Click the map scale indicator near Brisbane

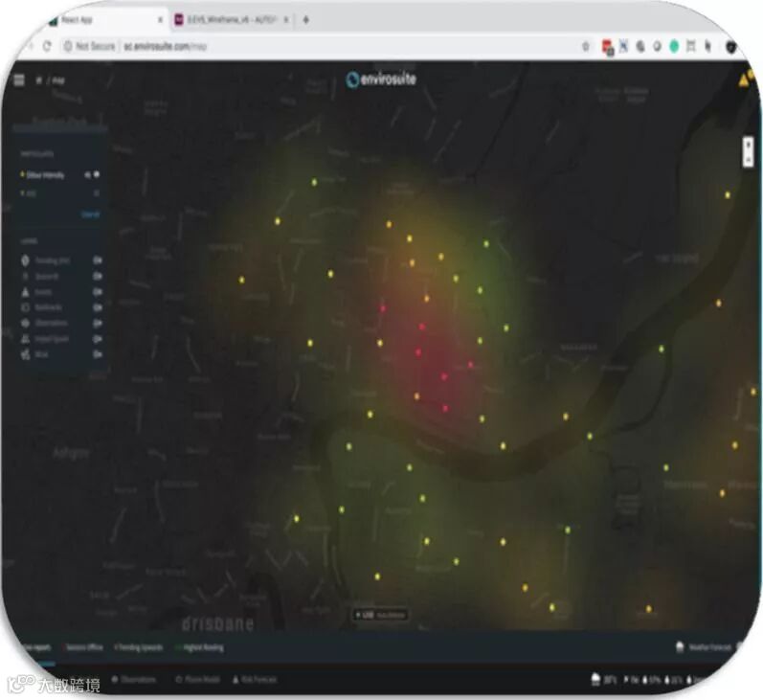pos(380,616)
